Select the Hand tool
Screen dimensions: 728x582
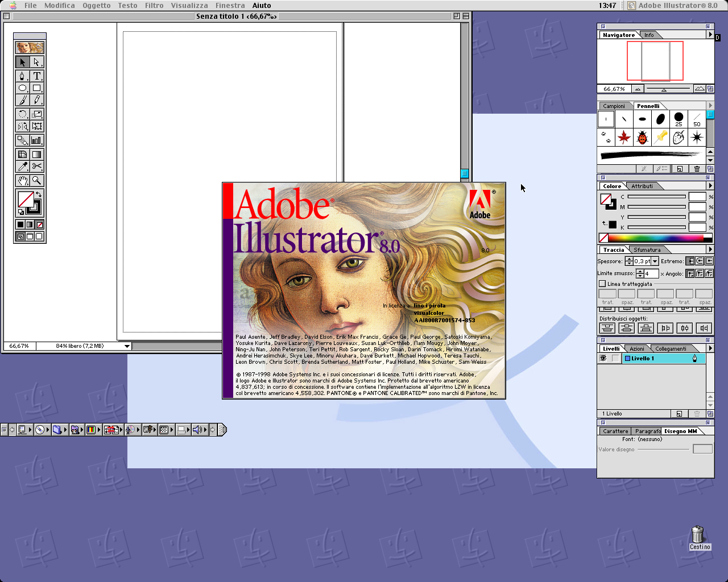coord(23,181)
